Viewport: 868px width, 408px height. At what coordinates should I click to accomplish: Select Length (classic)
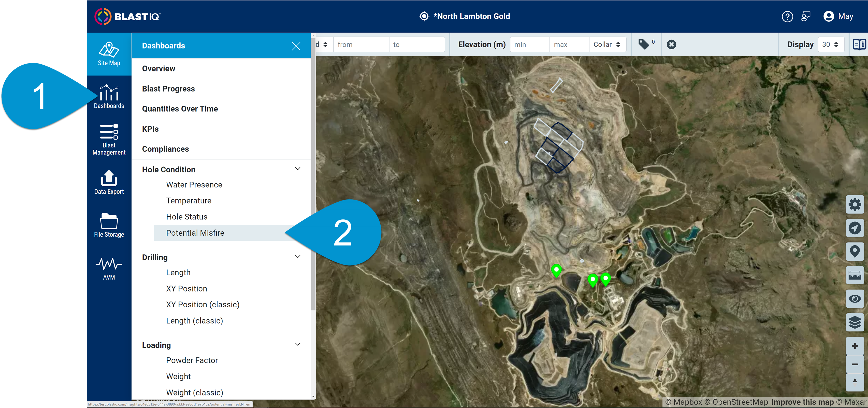(x=194, y=321)
